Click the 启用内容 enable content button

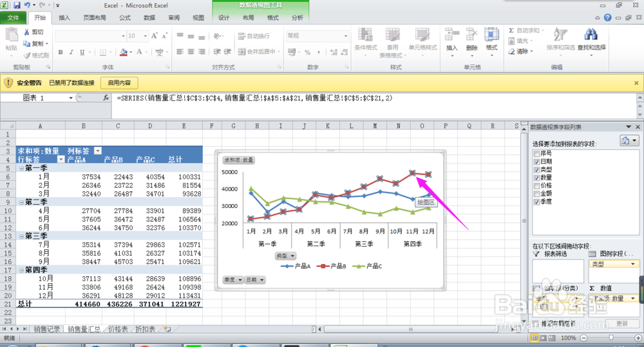point(119,83)
